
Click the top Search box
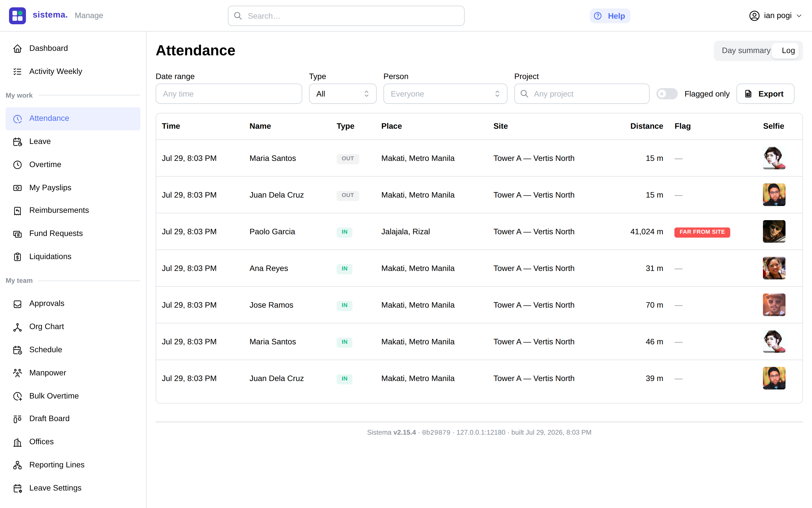tap(346, 16)
